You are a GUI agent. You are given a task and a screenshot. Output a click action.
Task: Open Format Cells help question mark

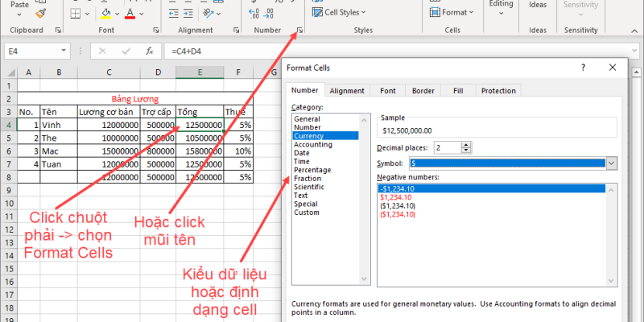coord(583,68)
